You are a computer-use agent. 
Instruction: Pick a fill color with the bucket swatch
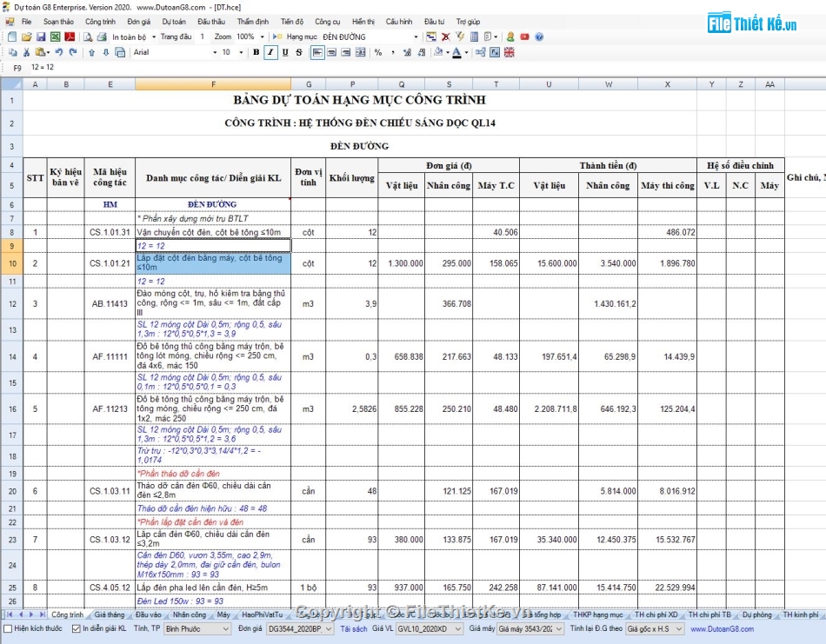pos(437,52)
